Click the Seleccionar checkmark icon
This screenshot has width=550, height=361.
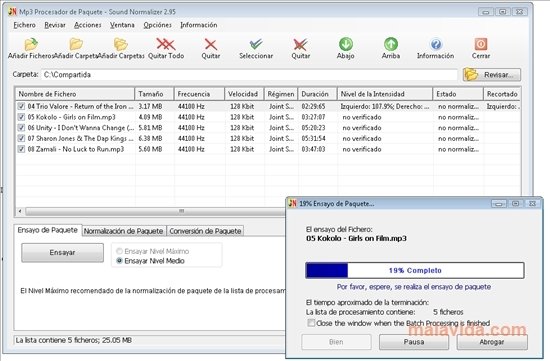(x=256, y=44)
